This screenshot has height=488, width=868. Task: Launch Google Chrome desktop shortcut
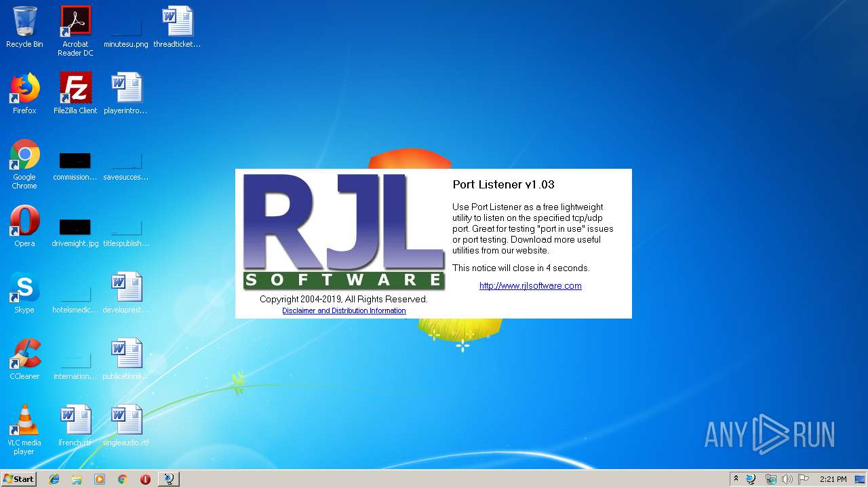coord(24,164)
